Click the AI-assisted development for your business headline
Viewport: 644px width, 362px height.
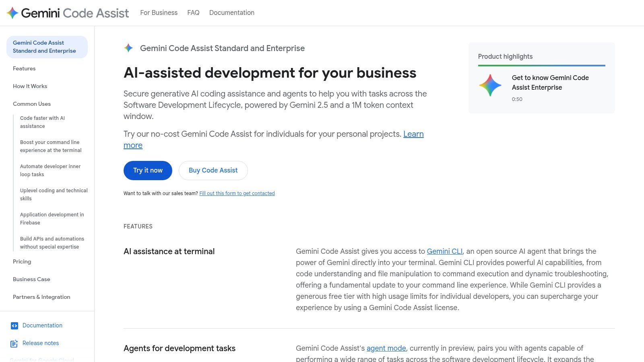(270, 73)
